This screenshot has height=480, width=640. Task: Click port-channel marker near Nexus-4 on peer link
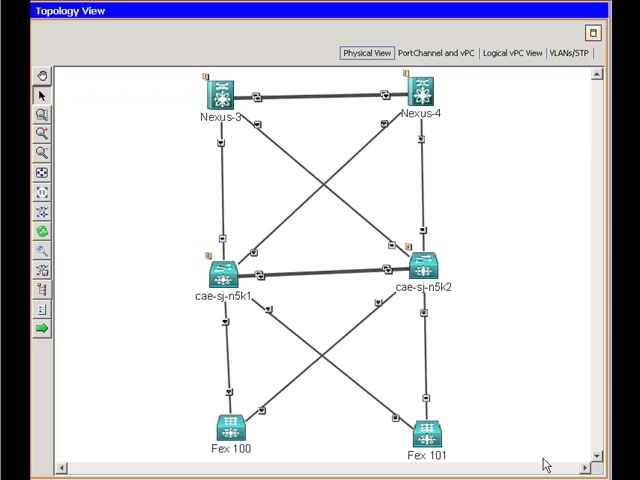(x=385, y=95)
